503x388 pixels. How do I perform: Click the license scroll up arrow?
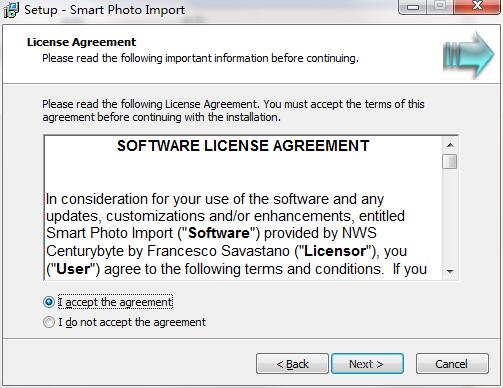(450, 145)
